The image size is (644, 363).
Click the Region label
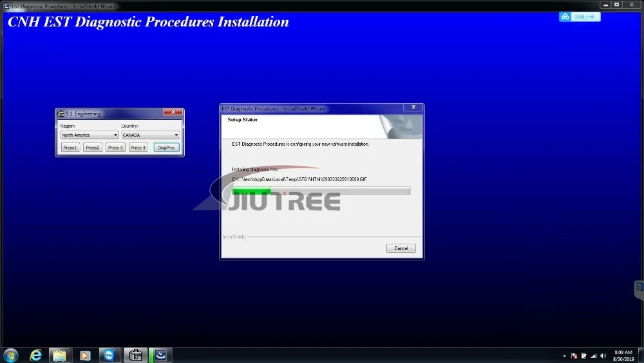[x=68, y=126]
